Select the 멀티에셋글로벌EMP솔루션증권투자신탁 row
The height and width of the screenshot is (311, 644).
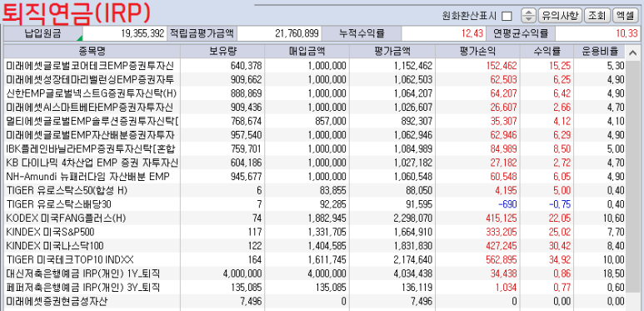[314, 121]
